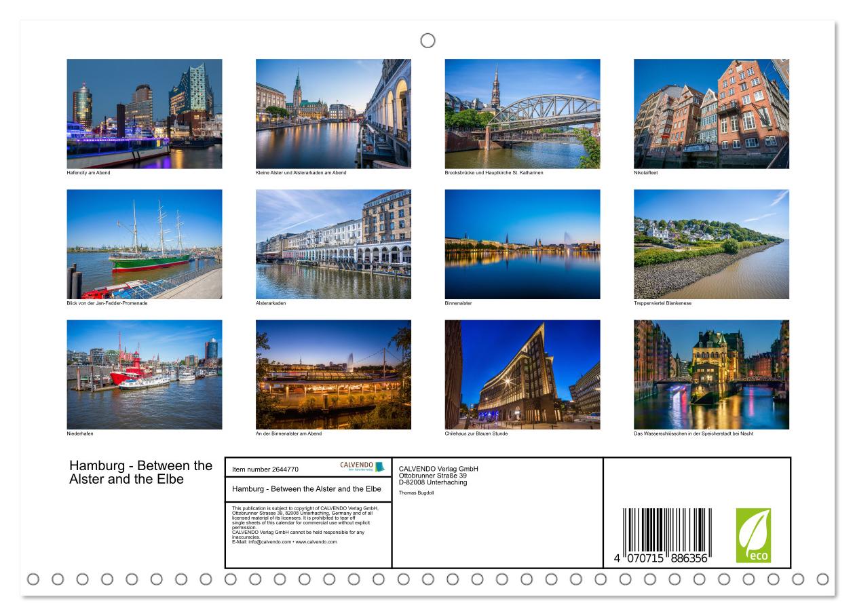Viewport: 855px width, 616px height.
Task: Click the E-Mail line with info@calvendo.com
Action: click(284, 542)
